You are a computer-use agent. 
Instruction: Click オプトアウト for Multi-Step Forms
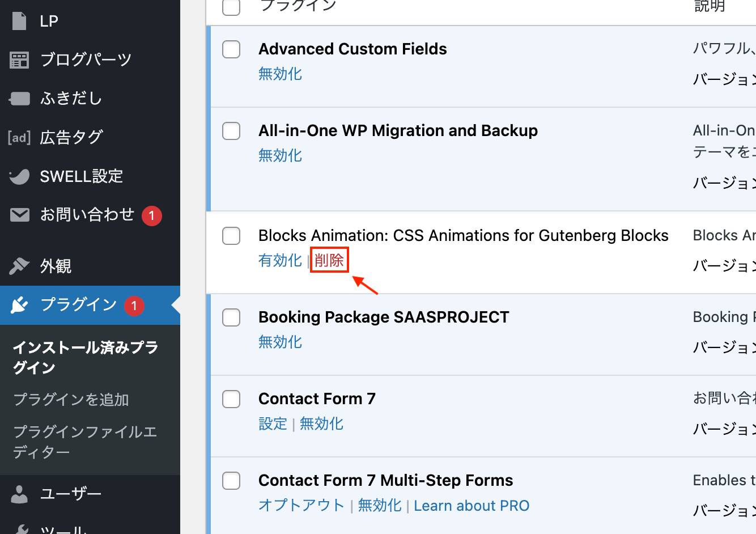(x=301, y=505)
